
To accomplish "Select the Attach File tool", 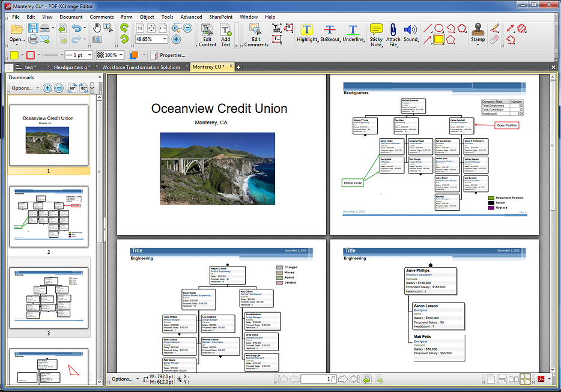I will coord(393,35).
